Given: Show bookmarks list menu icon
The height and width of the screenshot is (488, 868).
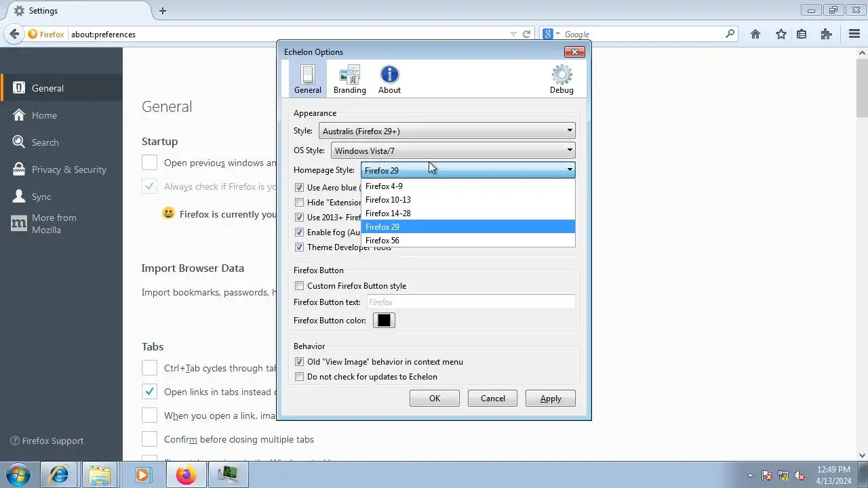Looking at the screenshot, I should [x=802, y=34].
